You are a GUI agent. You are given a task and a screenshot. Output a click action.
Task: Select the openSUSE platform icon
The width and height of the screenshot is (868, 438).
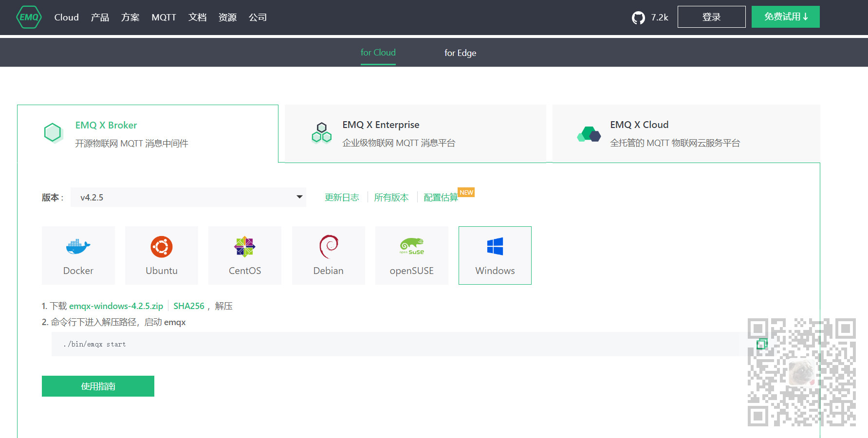click(412, 246)
